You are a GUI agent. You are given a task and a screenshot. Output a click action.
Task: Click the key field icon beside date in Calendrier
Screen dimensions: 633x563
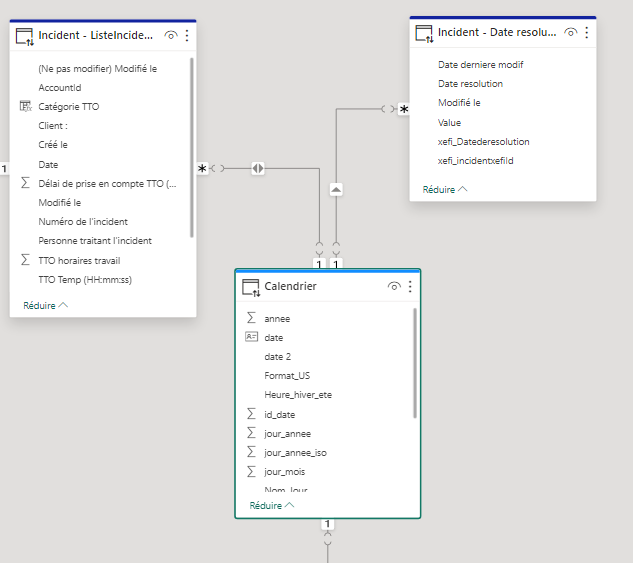(252, 337)
